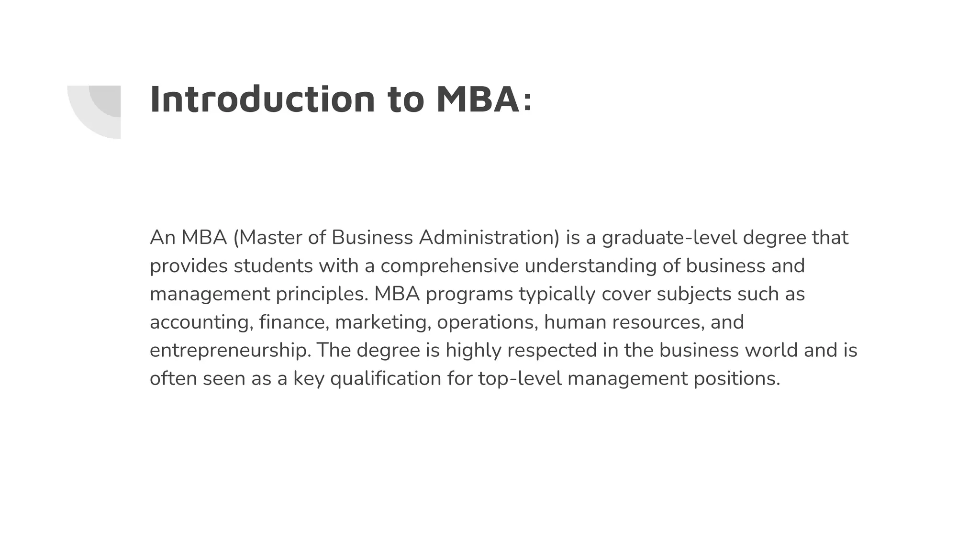Click the word 'understanding' in the second line
Image resolution: width=980 pixels, height=551 pixels.
click(x=590, y=266)
